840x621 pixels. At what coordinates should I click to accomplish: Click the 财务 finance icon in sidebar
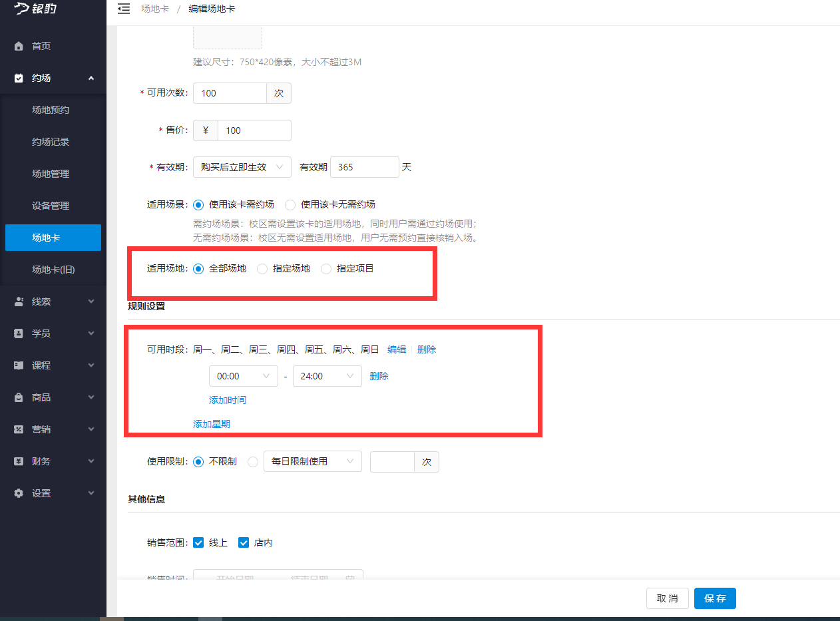point(18,461)
